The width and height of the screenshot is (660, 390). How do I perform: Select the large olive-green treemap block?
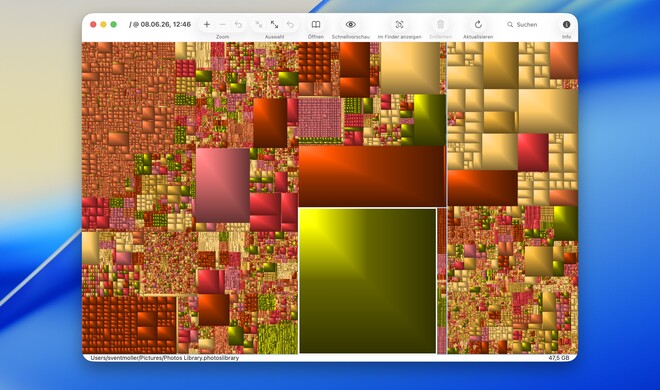368,281
